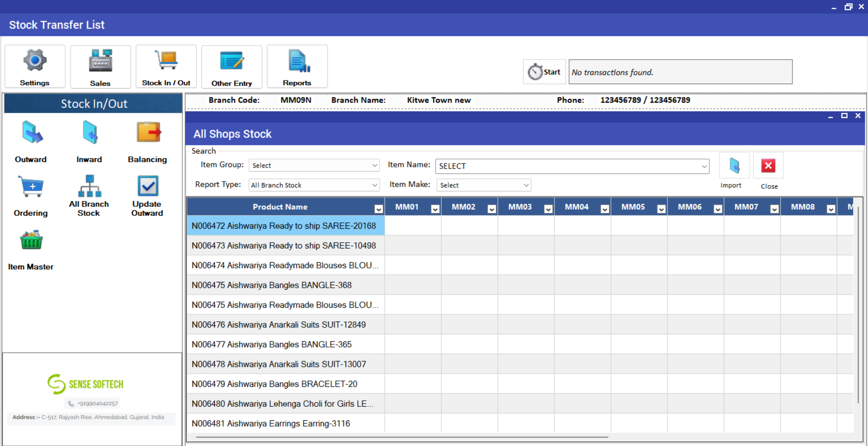Click the Sense Softech logo
The width and height of the screenshot is (868, 446).
pos(85,384)
